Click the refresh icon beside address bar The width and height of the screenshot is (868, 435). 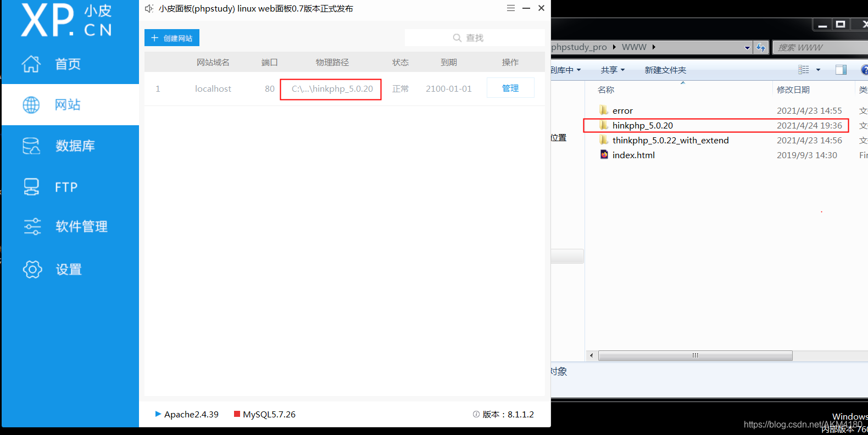pos(761,48)
